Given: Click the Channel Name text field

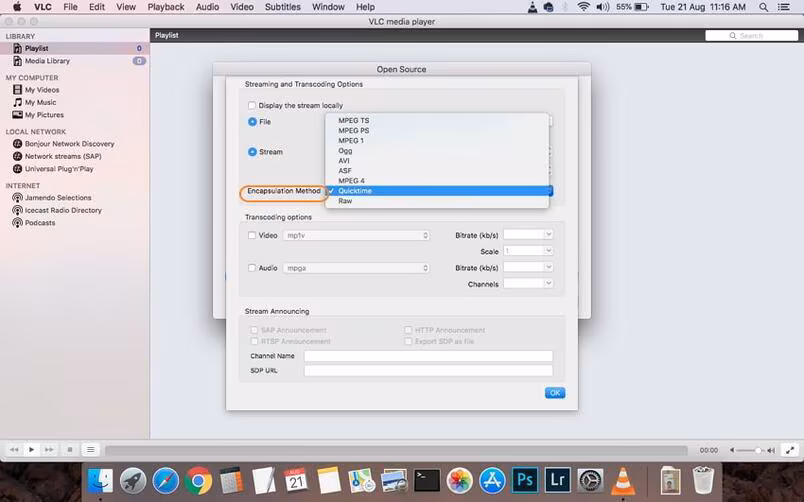Looking at the screenshot, I should click(428, 356).
